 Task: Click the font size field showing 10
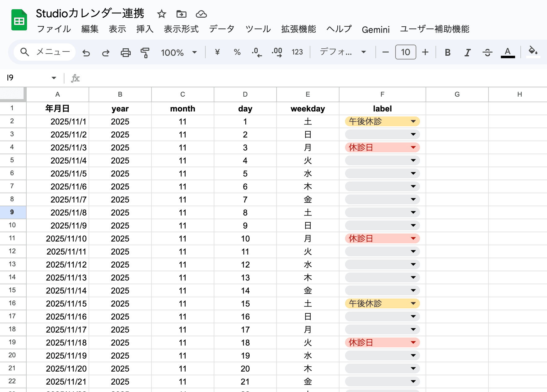(x=405, y=52)
